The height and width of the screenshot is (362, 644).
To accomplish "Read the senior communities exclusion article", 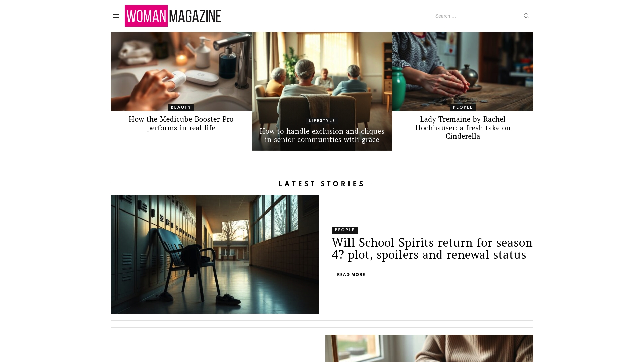I will 322,135.
